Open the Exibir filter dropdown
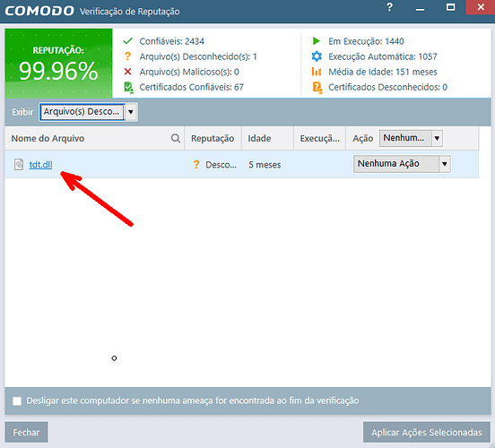495x448 pixels. coord(89,112)
